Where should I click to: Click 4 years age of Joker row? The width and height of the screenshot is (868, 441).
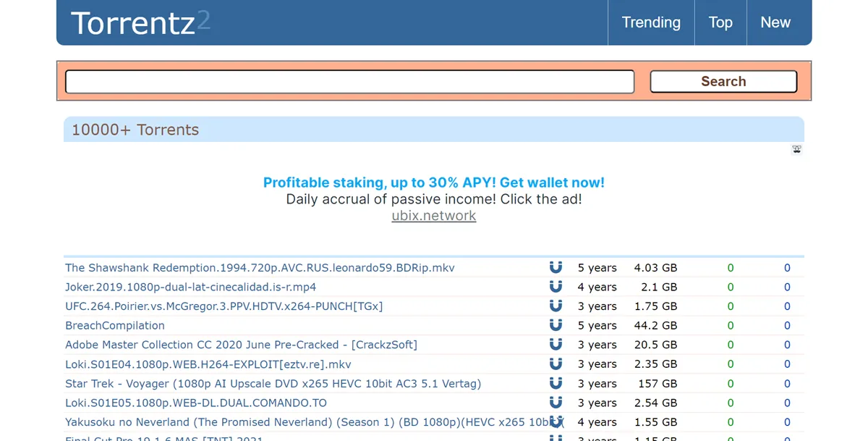597,287
